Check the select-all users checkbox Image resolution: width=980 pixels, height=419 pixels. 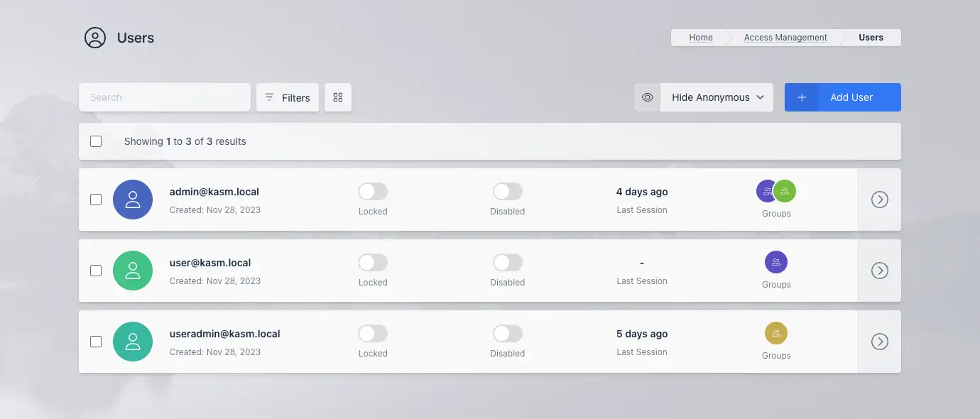(96, 141)
